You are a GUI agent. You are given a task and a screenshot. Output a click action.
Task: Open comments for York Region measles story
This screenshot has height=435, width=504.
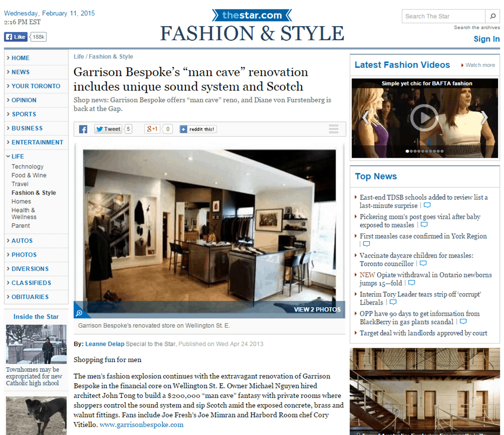(x=366, y=244)
